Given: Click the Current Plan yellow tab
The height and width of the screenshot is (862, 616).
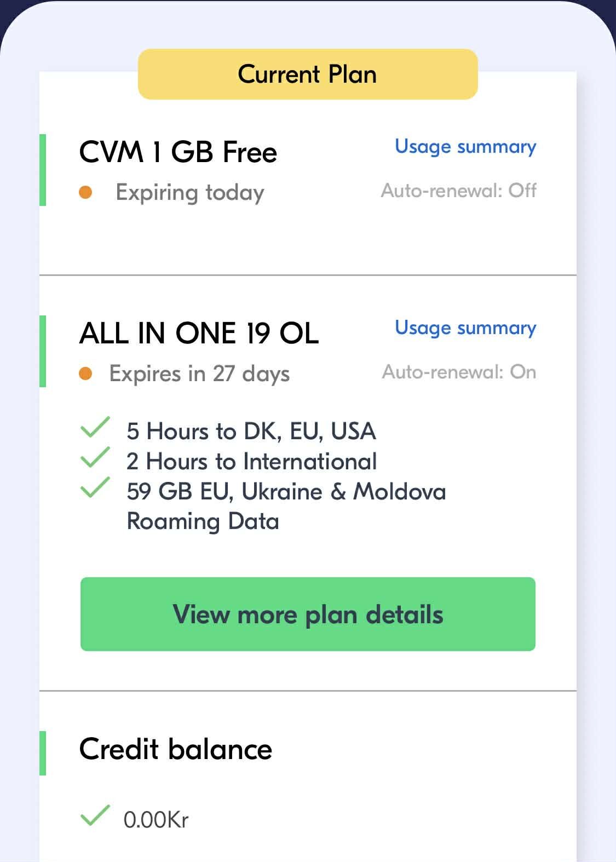Looking at the screenshot, I should tap(307, 74).
